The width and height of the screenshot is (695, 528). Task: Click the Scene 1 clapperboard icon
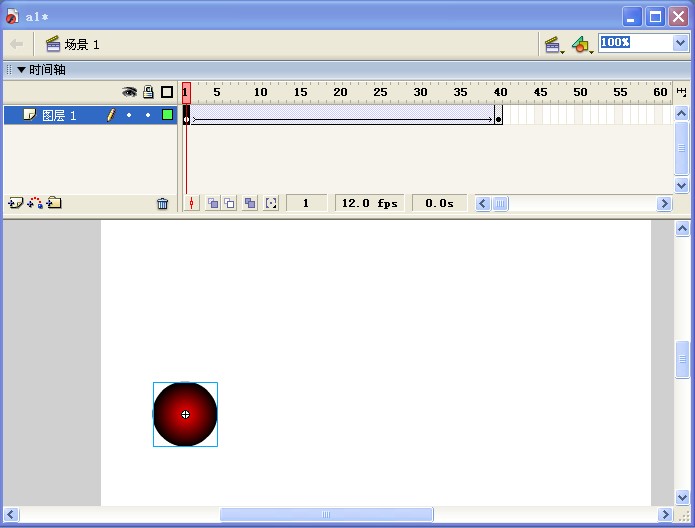click(x=53, y=44)
